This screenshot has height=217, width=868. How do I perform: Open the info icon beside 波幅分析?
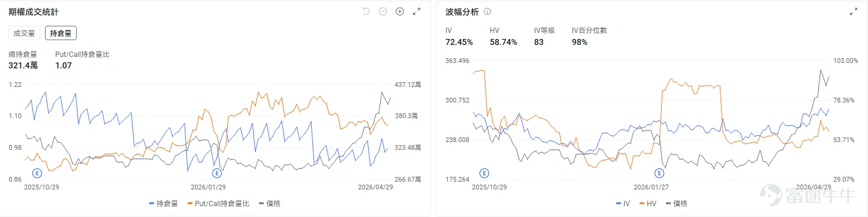click(487, 12)
